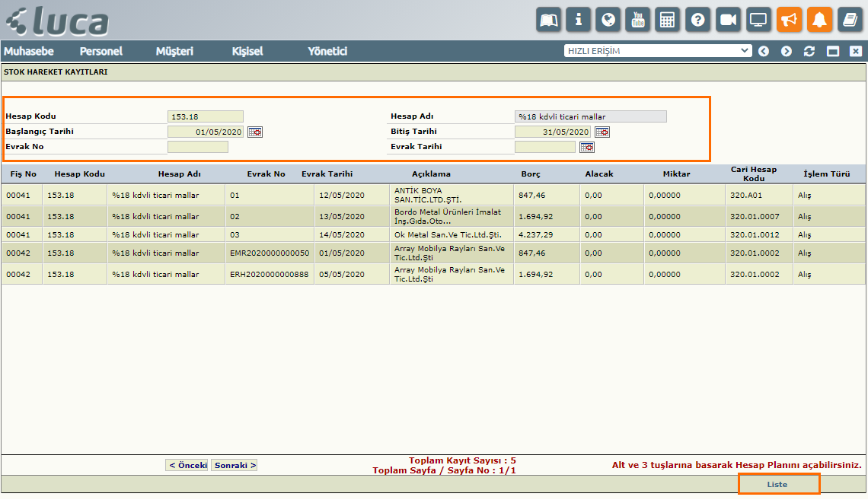
Task: Open calendar picker for Başlangıç Tarihi
Action: pos(254,132)
